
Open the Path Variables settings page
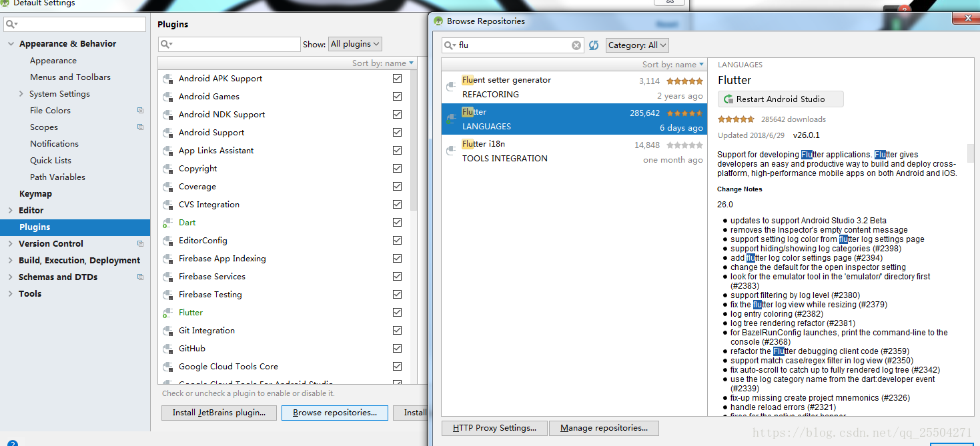(57, 177)
